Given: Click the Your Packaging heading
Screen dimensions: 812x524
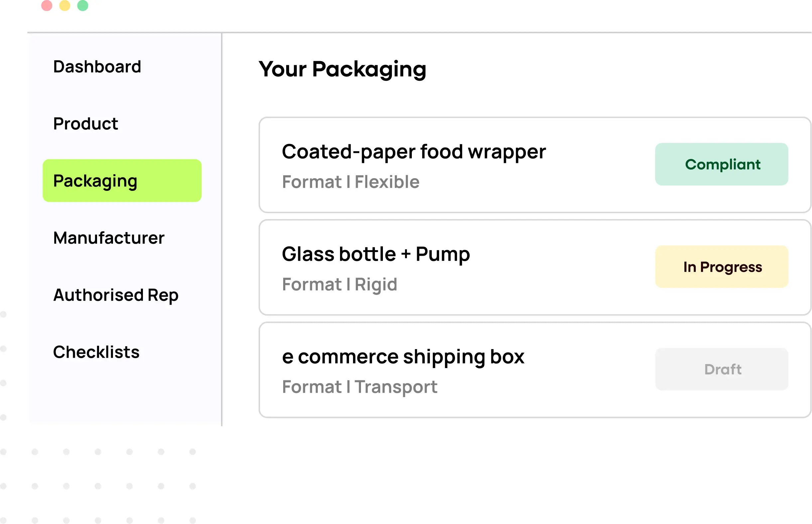Looking at the screenshot, I should pyautogui.click(x=342, y=69).
